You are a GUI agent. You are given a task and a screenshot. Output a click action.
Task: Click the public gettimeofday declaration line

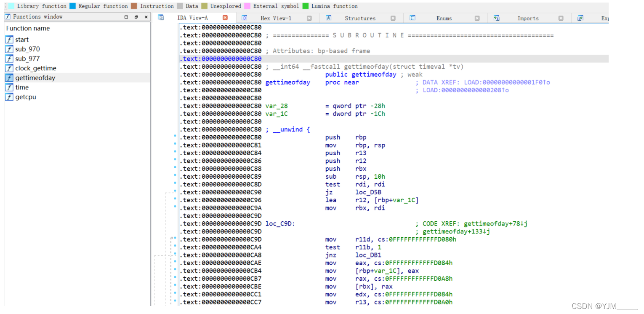(x=361, y=75)
